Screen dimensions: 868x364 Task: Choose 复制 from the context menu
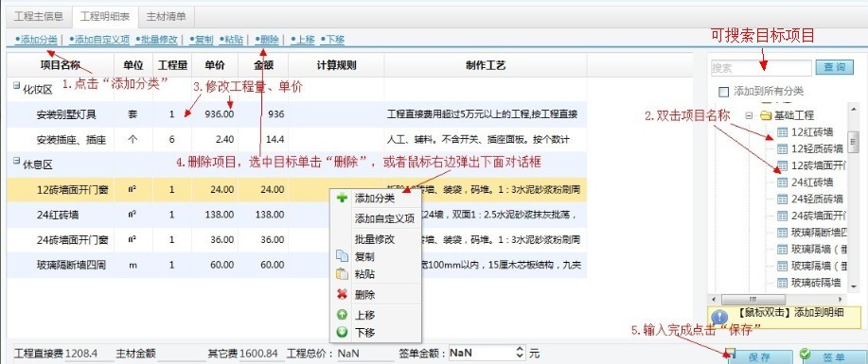(364, 257)
